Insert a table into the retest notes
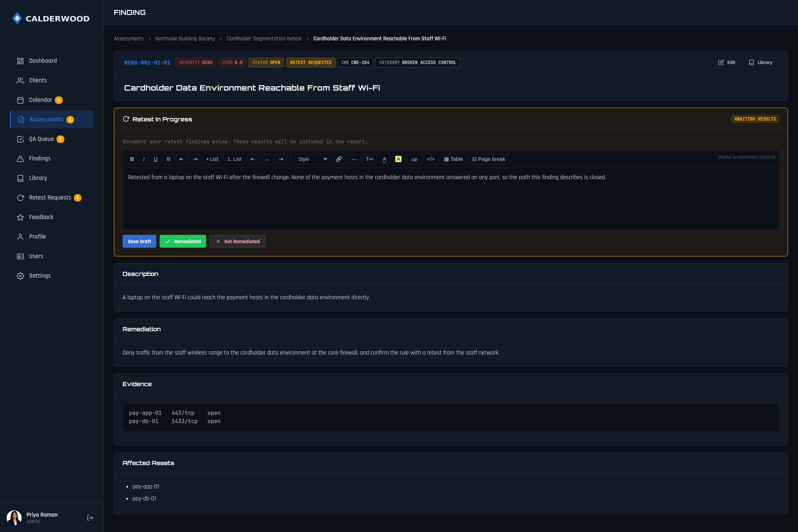 click(454, 159)
